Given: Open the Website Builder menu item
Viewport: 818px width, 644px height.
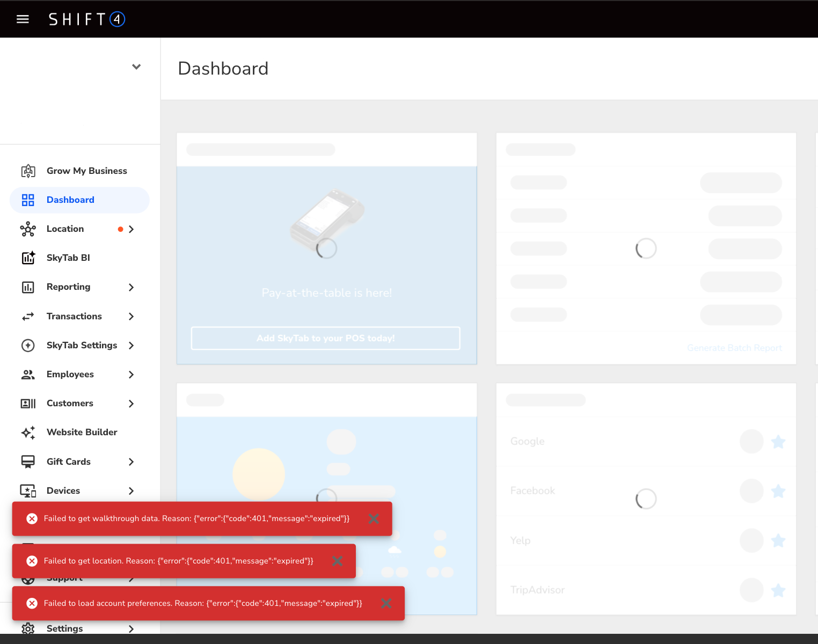Looking at the screenshot, I should click(x=79, y=433).
